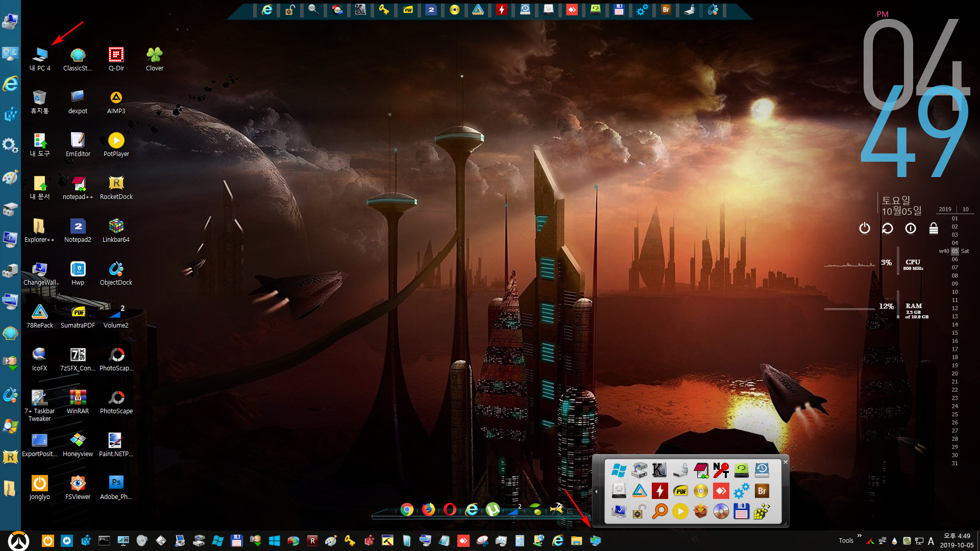The height and width of the screenshot is (551, 980).
Task: Click the gears icon in left sidebar
Action: tap(10, 145)
